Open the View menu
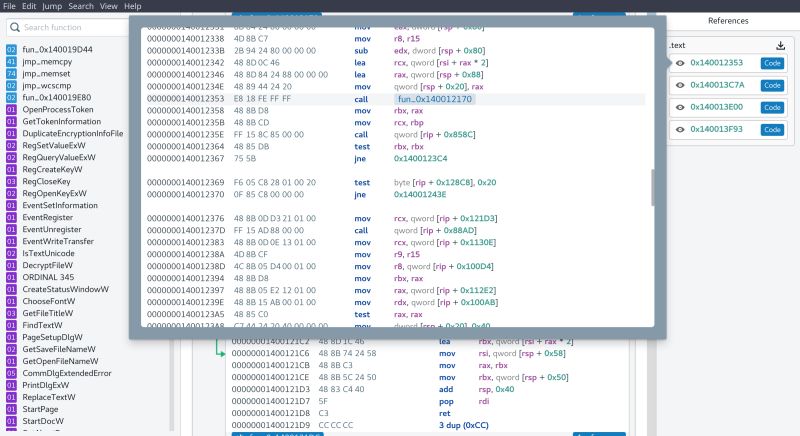The width and height of the screenshot is (800, 436). [x=109, y=6]
